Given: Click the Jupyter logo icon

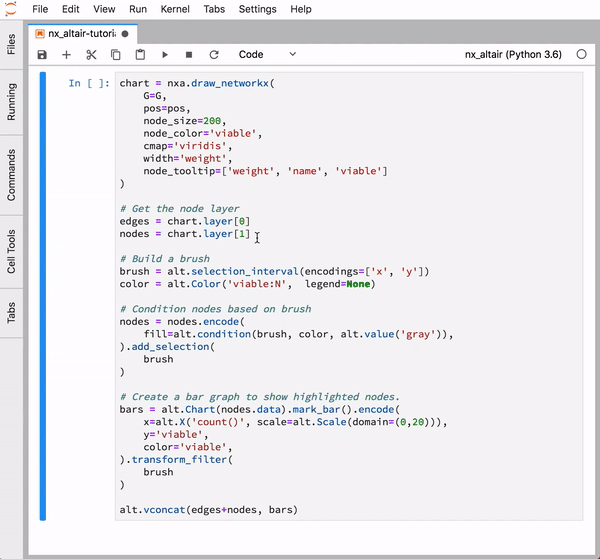Looking at the screenshot, I should coord(11,8).
